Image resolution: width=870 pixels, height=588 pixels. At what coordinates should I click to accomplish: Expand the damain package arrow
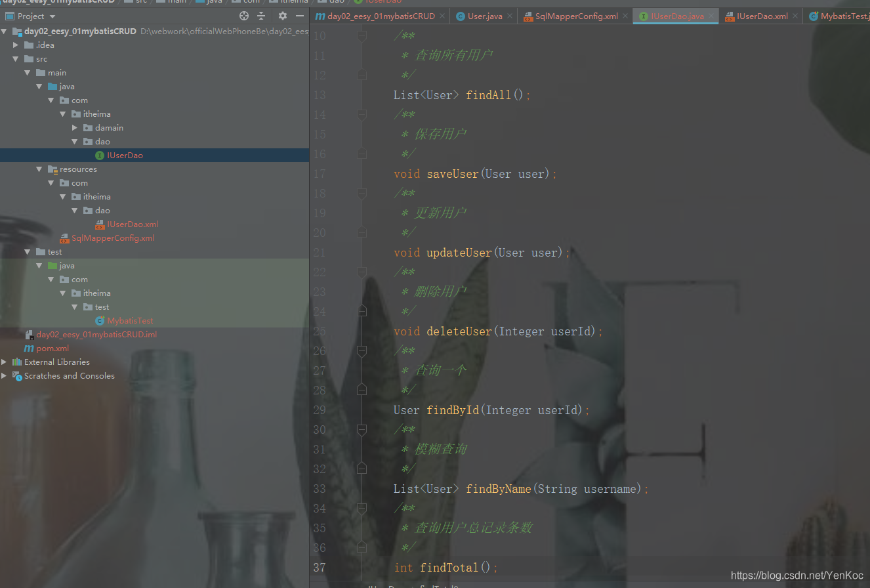[76, 128]
